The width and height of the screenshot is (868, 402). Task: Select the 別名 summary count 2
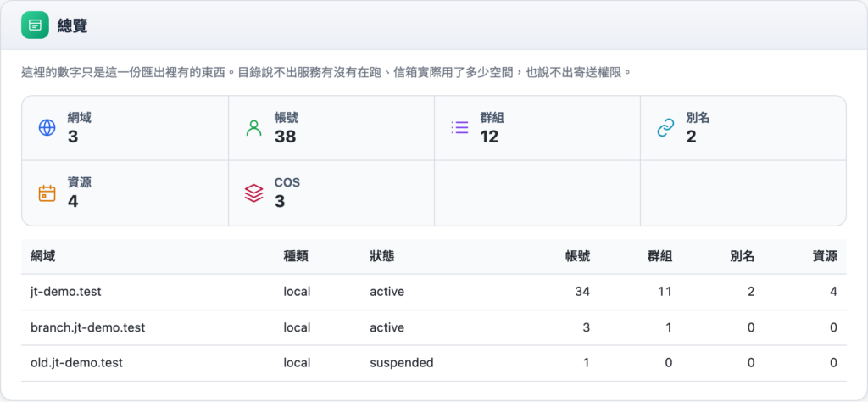(x=692, y=137)
